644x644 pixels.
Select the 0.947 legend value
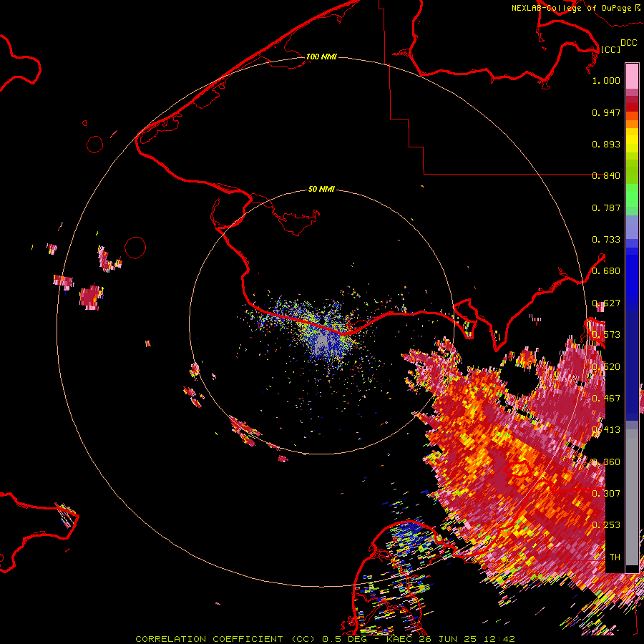pyautogui.click(x=606, y=112)
